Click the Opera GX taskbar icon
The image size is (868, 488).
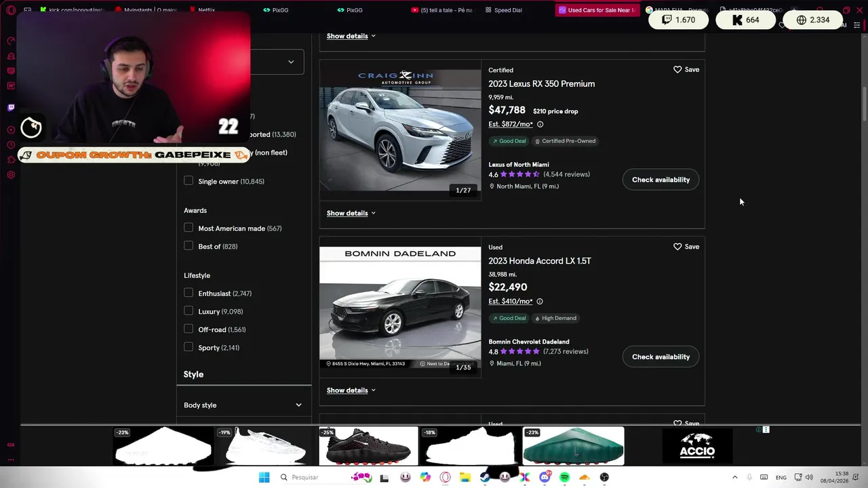point(446,477)
